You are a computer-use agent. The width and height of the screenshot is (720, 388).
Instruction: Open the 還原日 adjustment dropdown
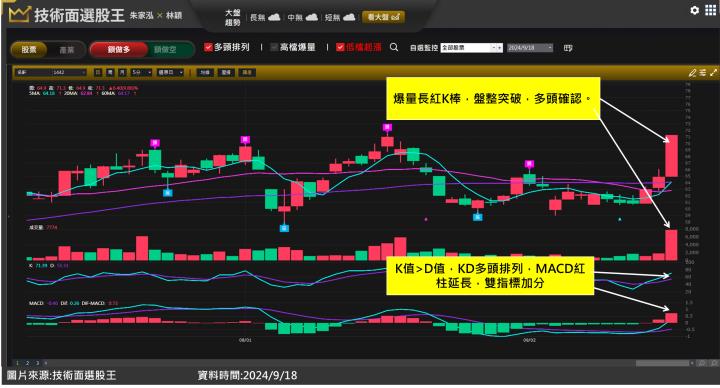[170, 73]
